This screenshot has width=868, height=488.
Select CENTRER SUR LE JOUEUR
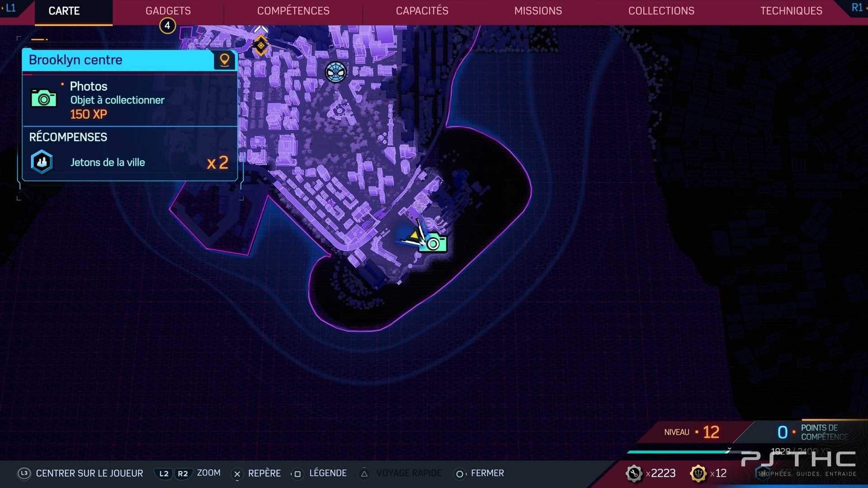[x=90, y=473]
